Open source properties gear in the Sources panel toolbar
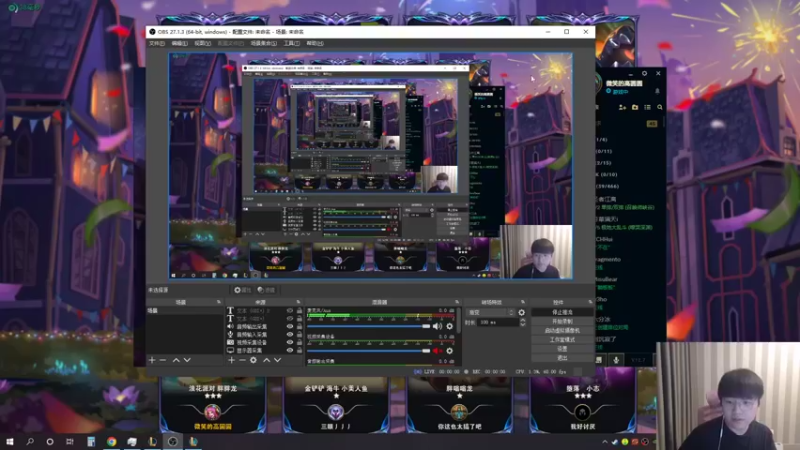Viewport: 800px width, 450px height. coord(254,360)
